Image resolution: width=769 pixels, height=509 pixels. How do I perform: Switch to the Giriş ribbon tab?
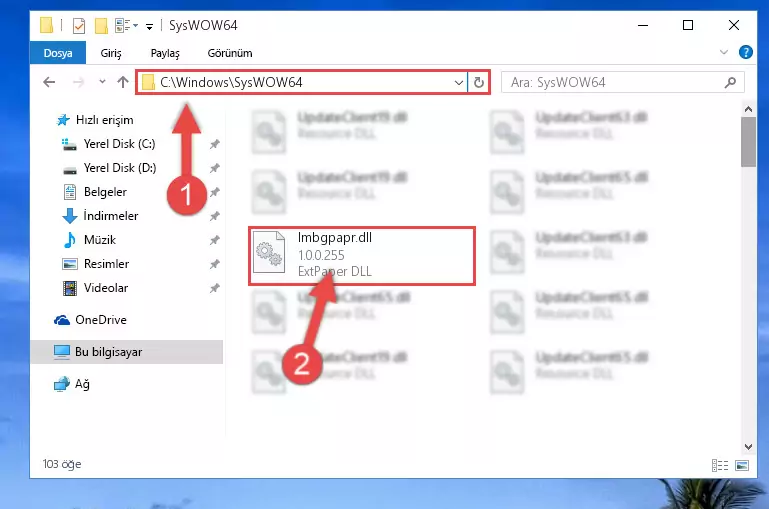click(x=111, y=53)
